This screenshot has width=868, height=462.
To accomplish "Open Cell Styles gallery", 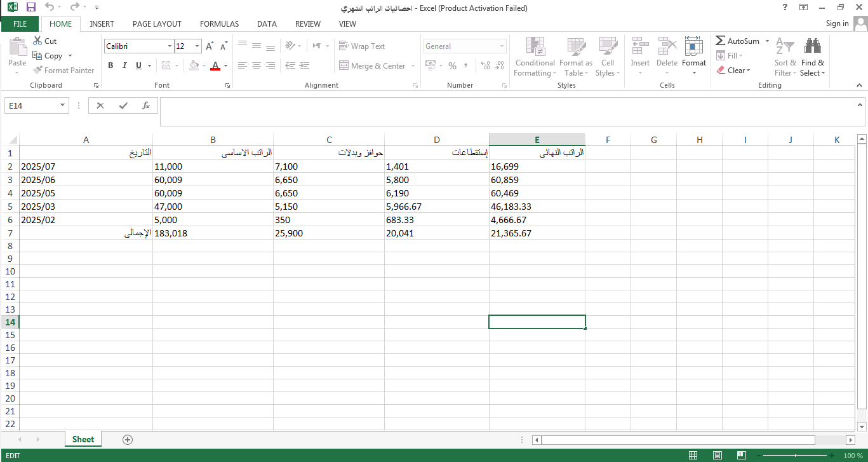I will 608,57.
